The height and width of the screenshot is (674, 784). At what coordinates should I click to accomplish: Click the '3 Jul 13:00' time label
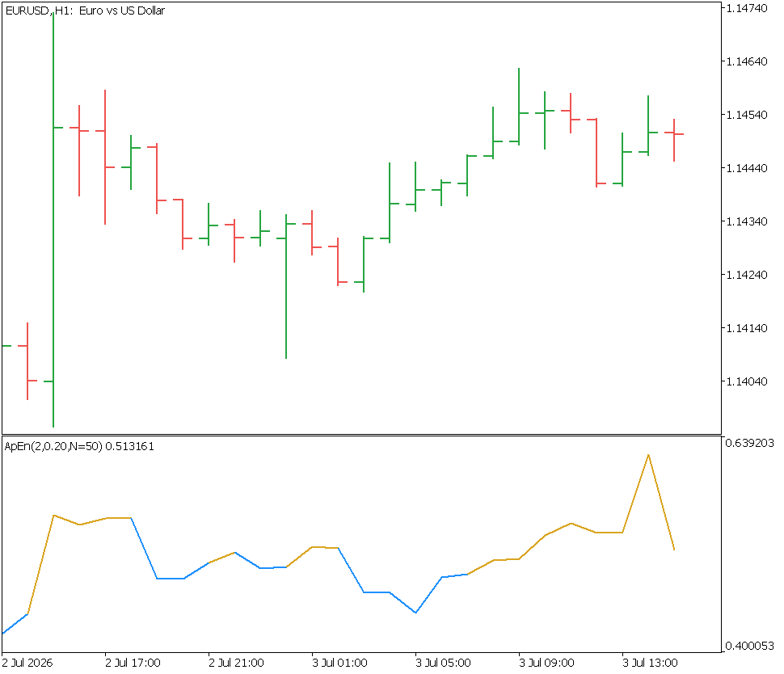[651, 663]
